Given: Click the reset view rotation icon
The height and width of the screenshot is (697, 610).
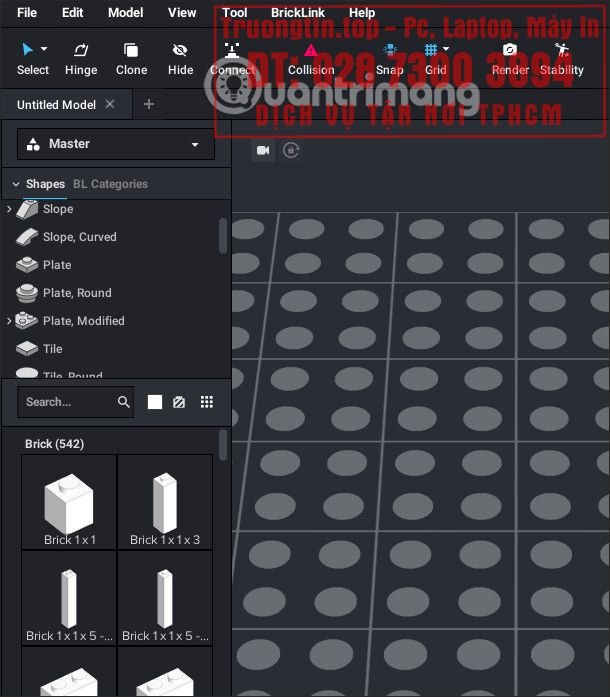Looking at the screenshot, I should tap(291, 150).
